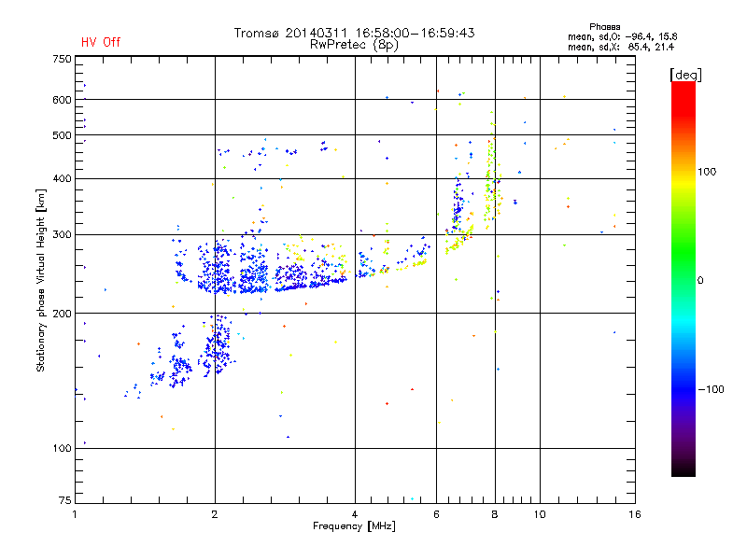Viewport: 747px width, 560px height.
Task: Click the 'RwPretec (8p)' subtitle
Action: [x=354, y=45]
